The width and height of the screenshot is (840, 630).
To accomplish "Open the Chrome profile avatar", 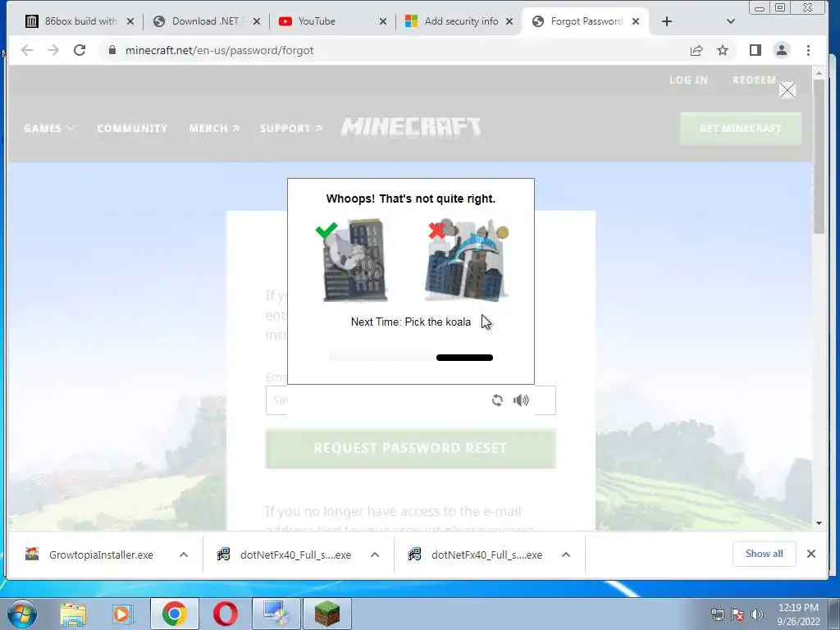I will click(782, 50).
